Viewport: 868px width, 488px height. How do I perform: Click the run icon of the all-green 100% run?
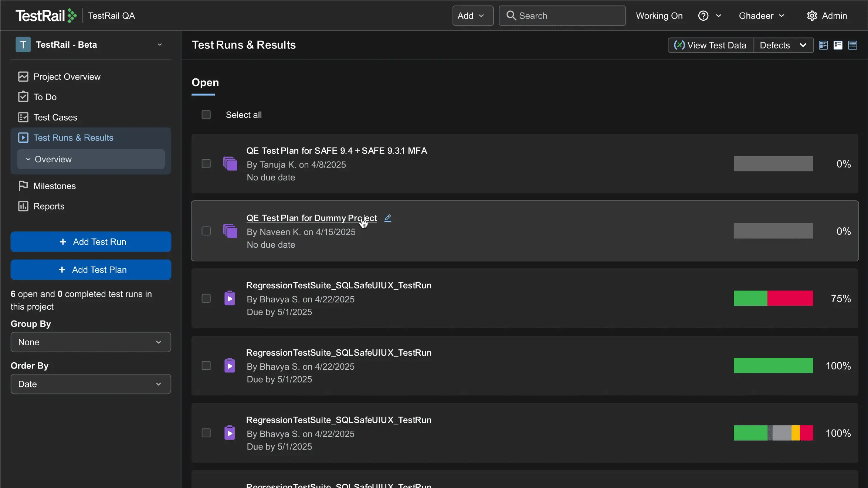(x=230, y=365)
